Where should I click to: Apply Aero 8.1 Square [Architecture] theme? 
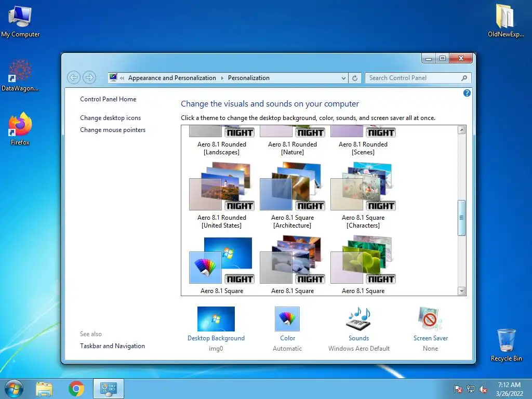click(x=292, y=195)
